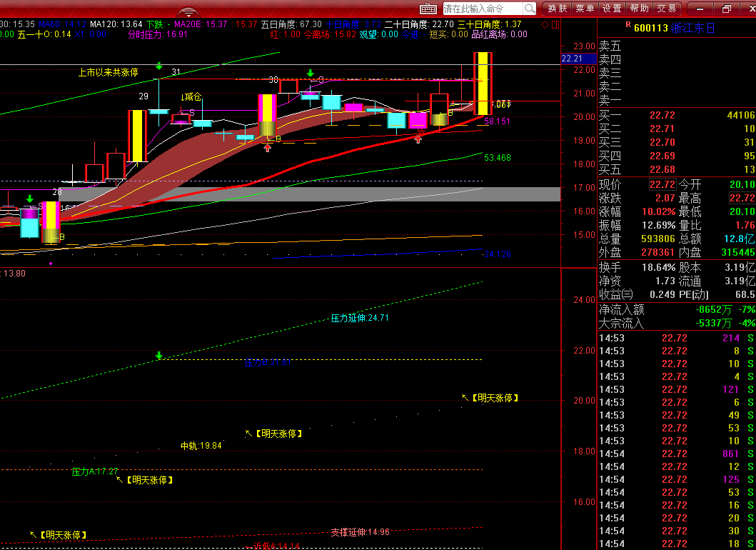Click candle labeled 29 in chart

(x=137, y=136)
